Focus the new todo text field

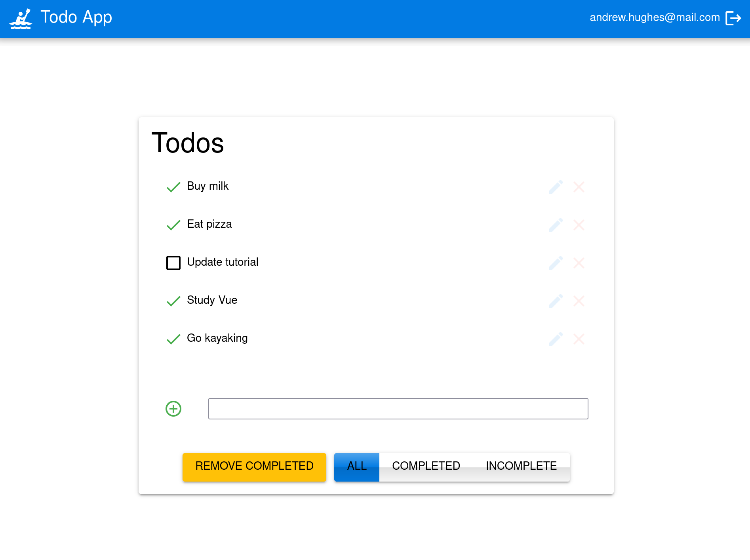pyautogui.click(x=398, y=409)
